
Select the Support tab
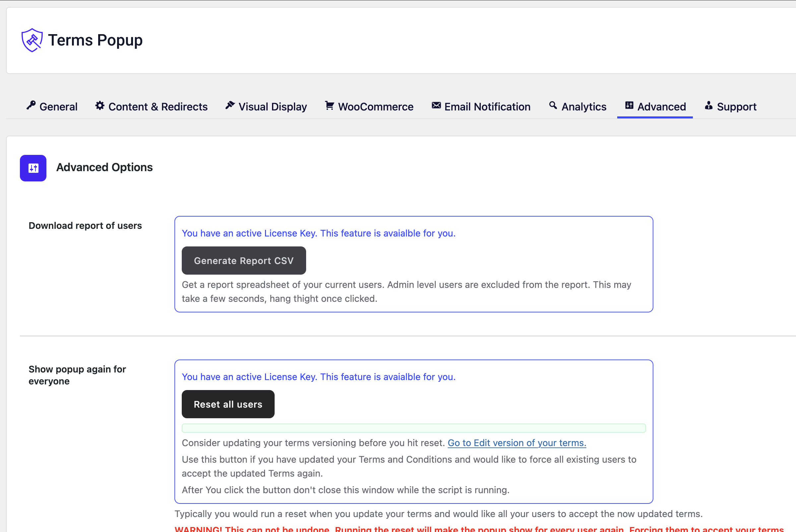pyautogui.click(x=736, y=107)
